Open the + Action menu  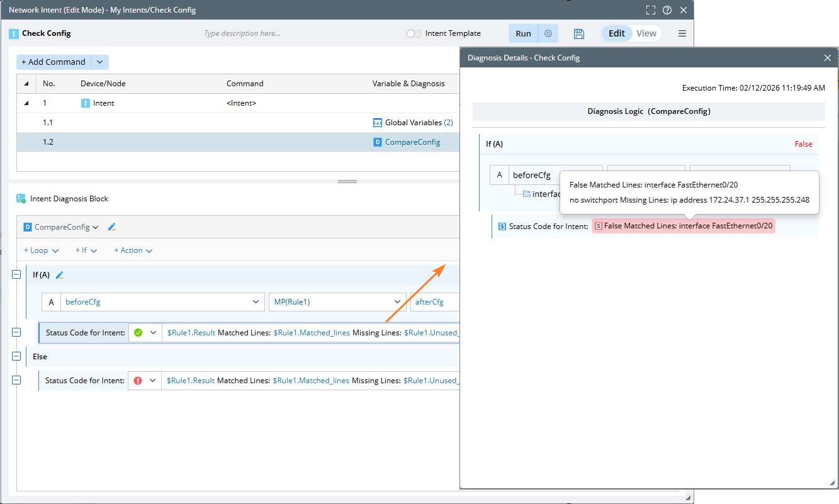pos(133,250)
